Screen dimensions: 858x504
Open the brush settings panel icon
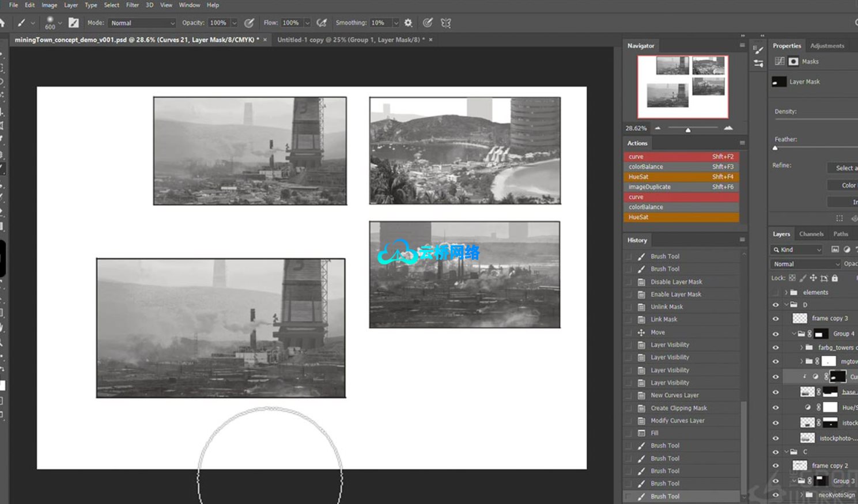coord(74,23)
